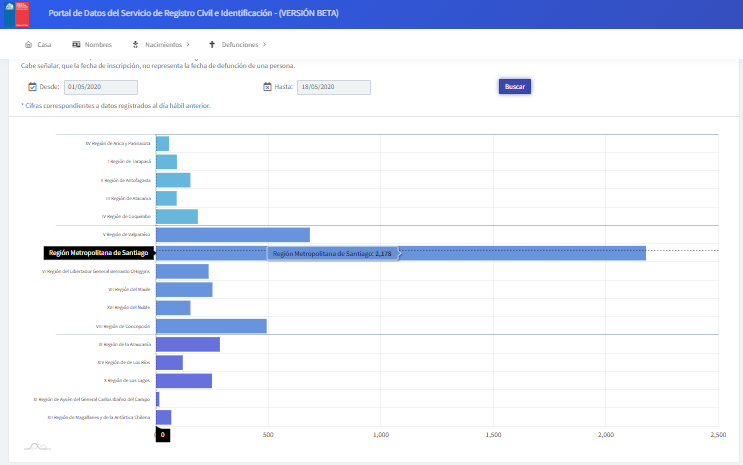Expand the Defunciones submenu chevron
The image size is (743, 465).
tap(265, 45)
